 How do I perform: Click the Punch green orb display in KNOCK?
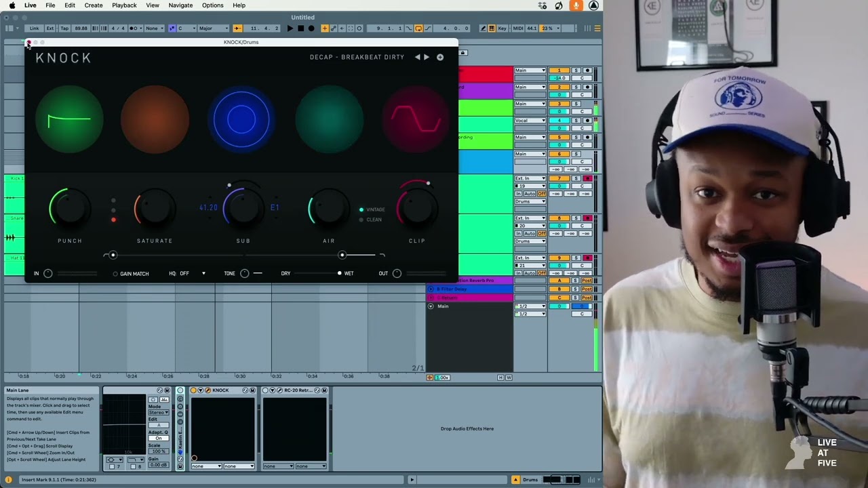pos(69,121)
